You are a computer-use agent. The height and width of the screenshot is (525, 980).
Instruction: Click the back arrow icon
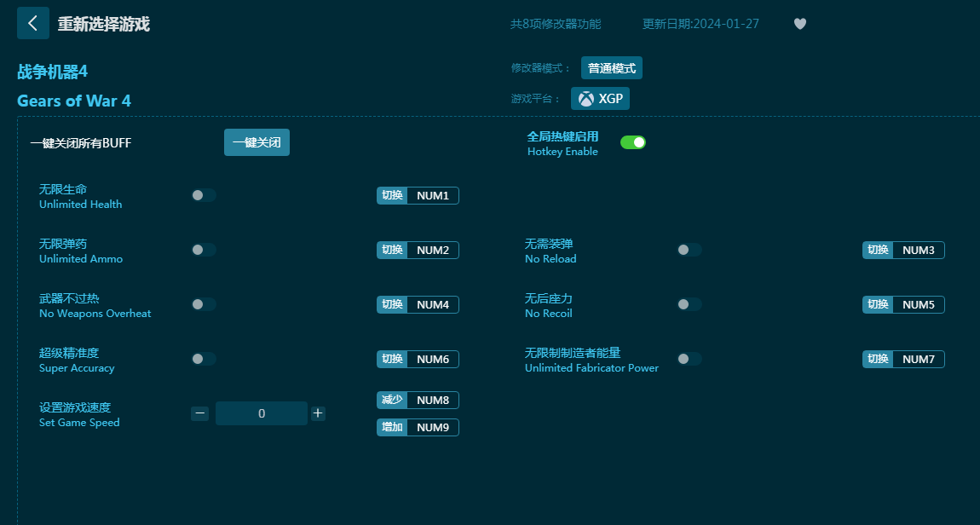33,23
